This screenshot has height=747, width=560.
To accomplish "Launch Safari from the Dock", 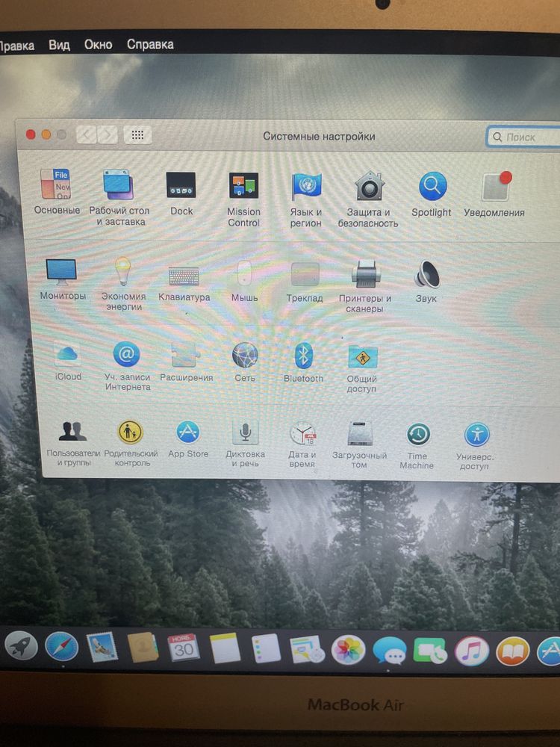I will click(x=62, y=648).
